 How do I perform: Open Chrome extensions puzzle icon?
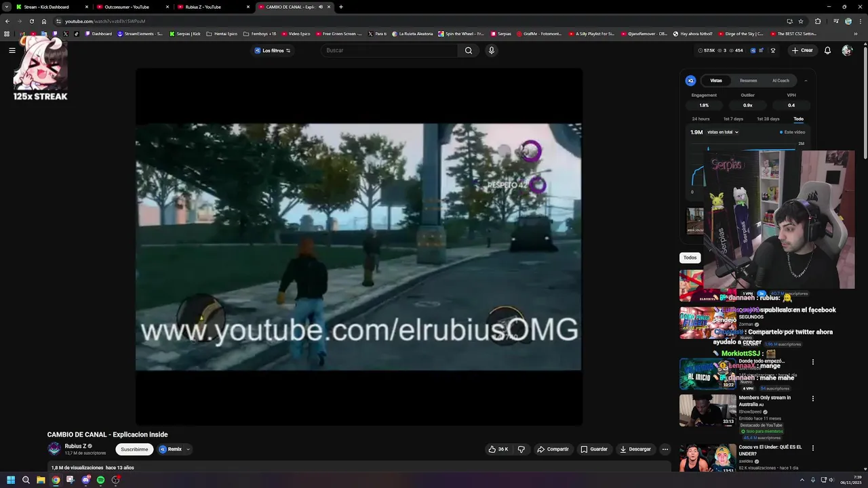click(x=818, y=21)
